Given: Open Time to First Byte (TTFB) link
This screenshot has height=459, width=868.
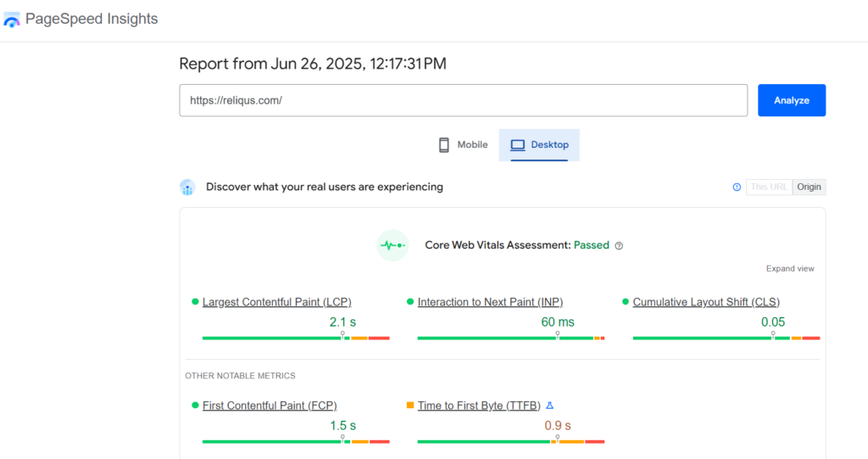Looking at the screenshot, I should click(479, 406).
